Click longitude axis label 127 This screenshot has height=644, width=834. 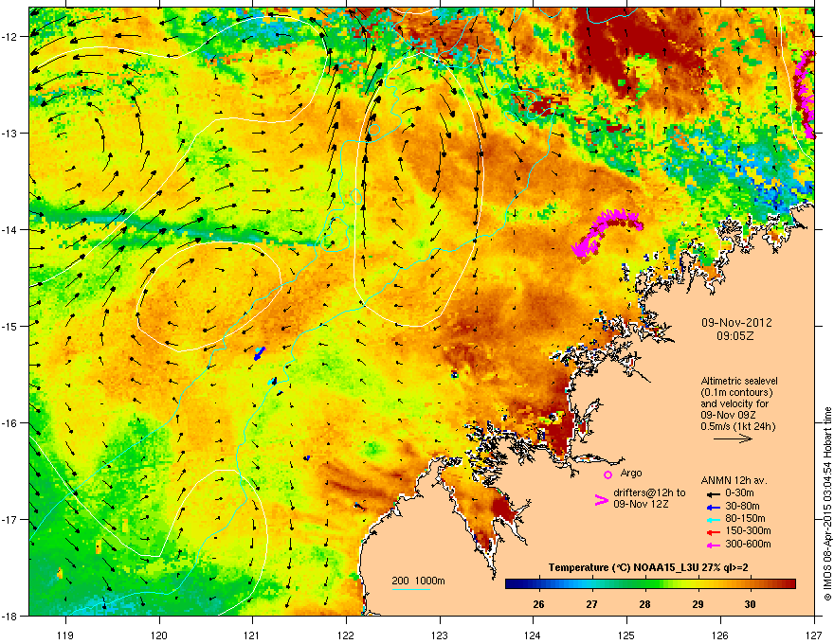tap(814, 635)
